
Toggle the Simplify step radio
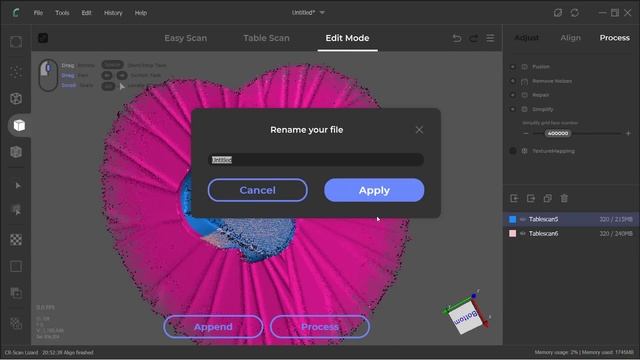[513, 109]
